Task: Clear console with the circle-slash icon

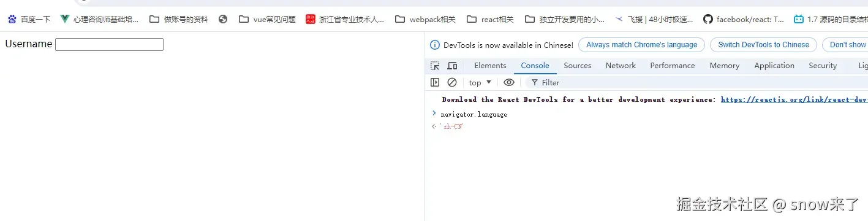Action: click(x=452, y=82)
